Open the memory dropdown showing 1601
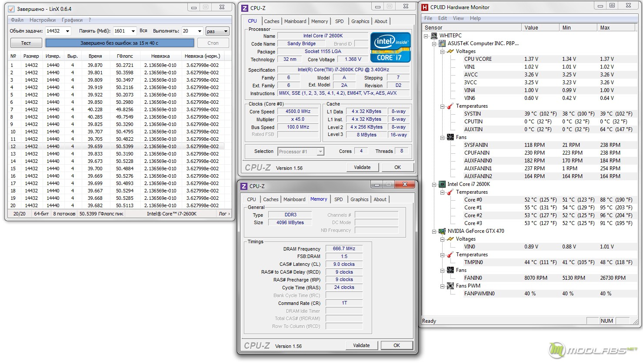This screenshot has height=364, width=643. 133,31
